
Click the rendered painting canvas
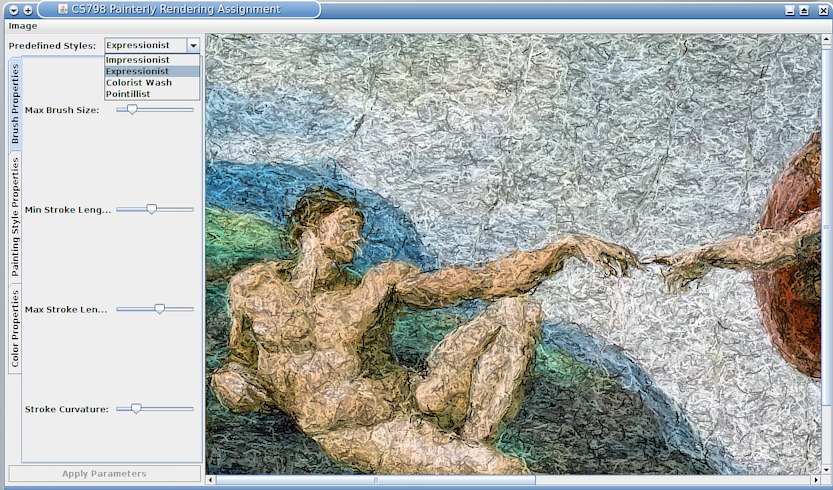513,254
